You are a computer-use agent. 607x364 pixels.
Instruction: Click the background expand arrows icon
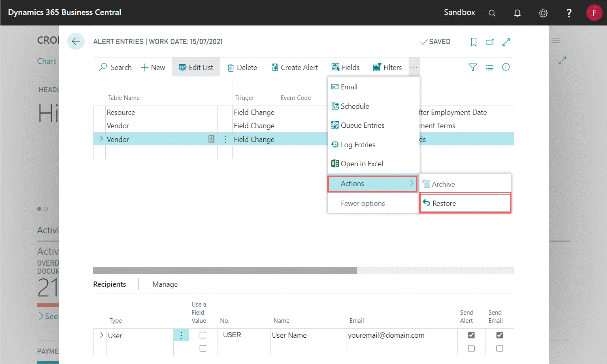[x=562, y=60]
